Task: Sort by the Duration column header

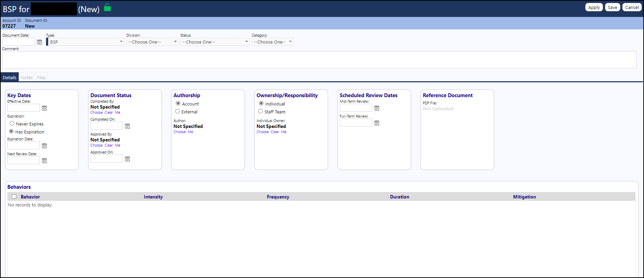Action: pos(400,197)
